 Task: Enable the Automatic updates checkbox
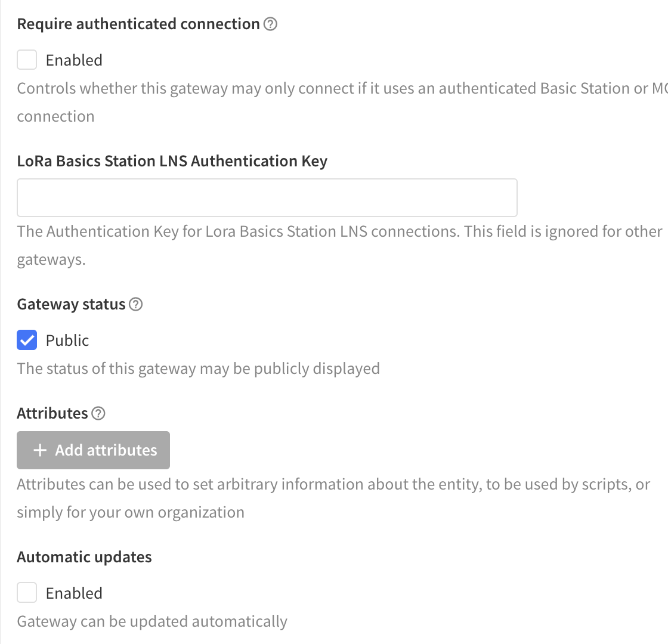[27, 593]
